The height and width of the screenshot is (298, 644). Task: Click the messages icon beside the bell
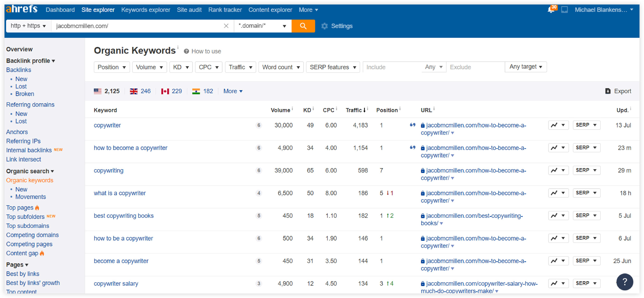pyautogui.click(x=565, y=10)
